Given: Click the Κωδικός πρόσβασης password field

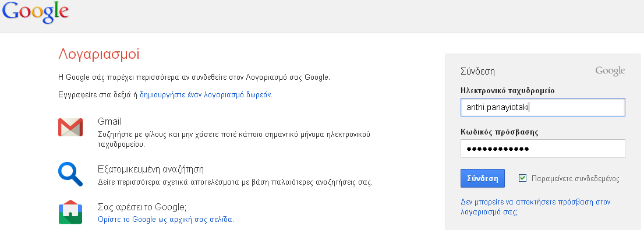Looking at the screenshot, I should pyautogui.click(x=542, y=149).
